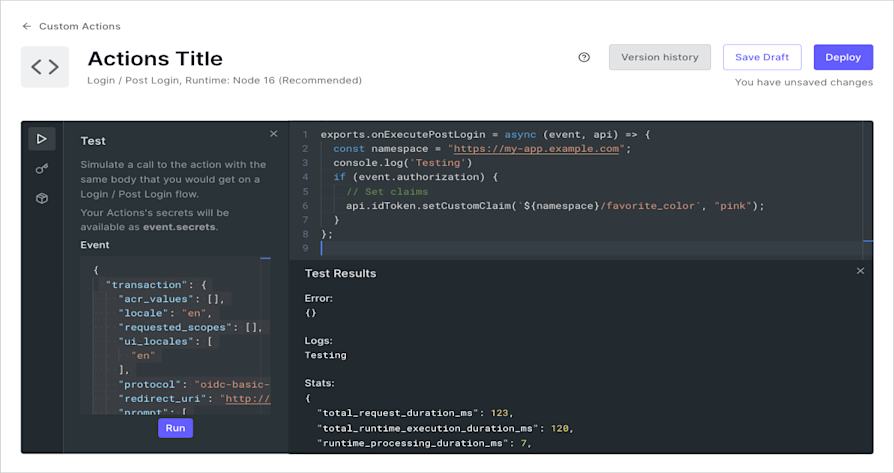Click 'You have unsaved changes' notice
The image size is (894, 473).
click(804, 82)
